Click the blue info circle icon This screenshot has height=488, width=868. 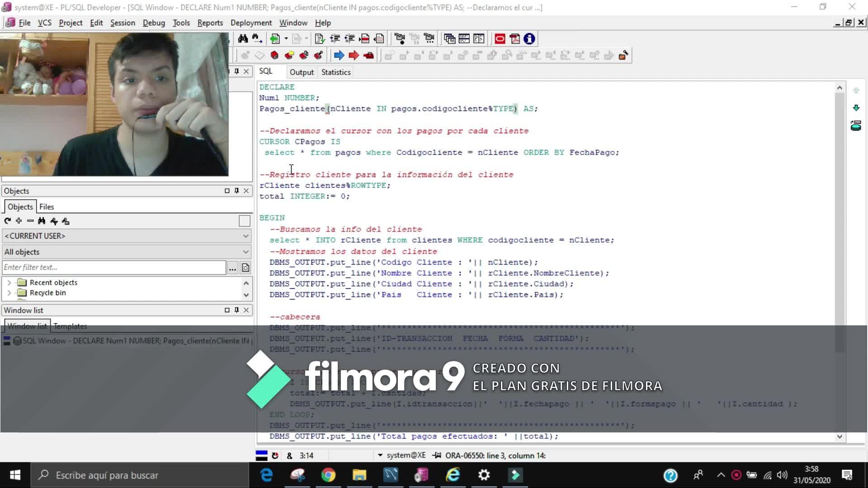pos(529,39)
